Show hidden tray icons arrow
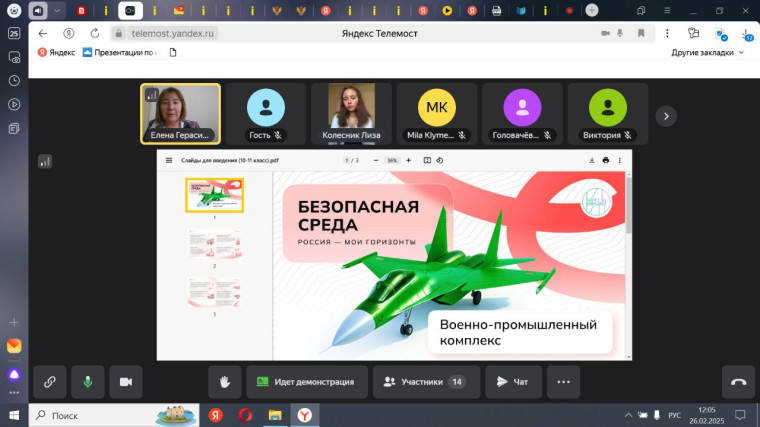 click(x=628, y=415)
